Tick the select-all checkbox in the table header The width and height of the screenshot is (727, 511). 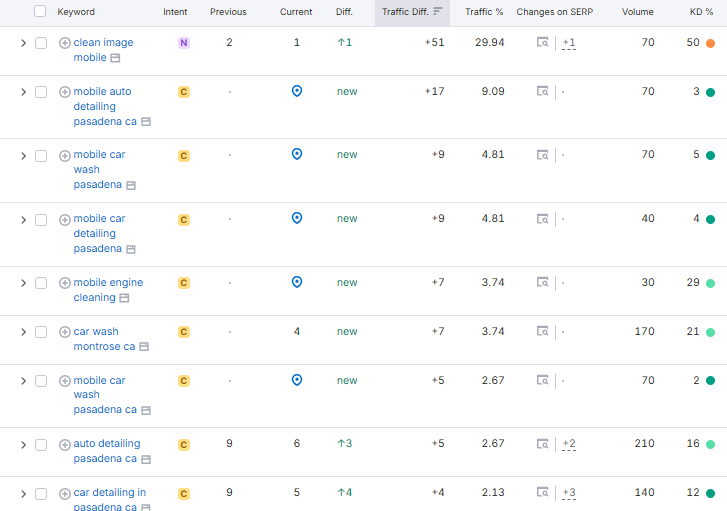point(40,12)
